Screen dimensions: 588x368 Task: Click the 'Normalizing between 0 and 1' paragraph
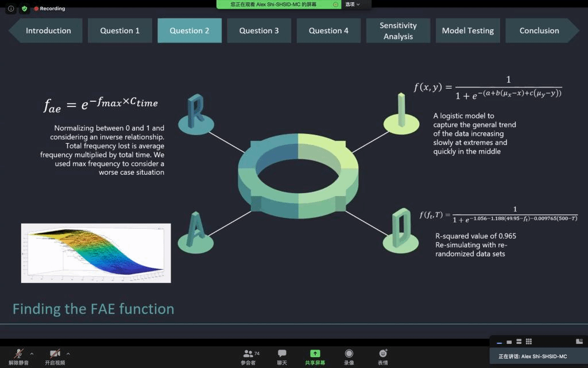(x=102, y=150)
